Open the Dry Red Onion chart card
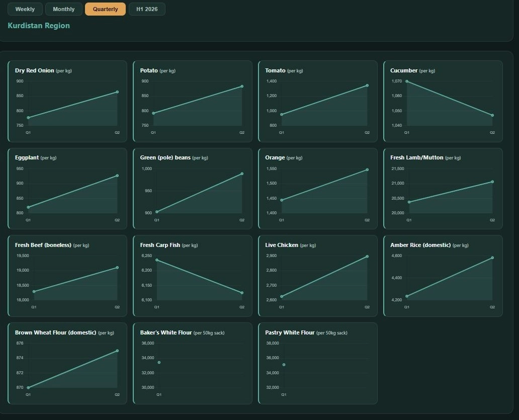519x420 pixels. pyautogui.click(x=67, y=101)
